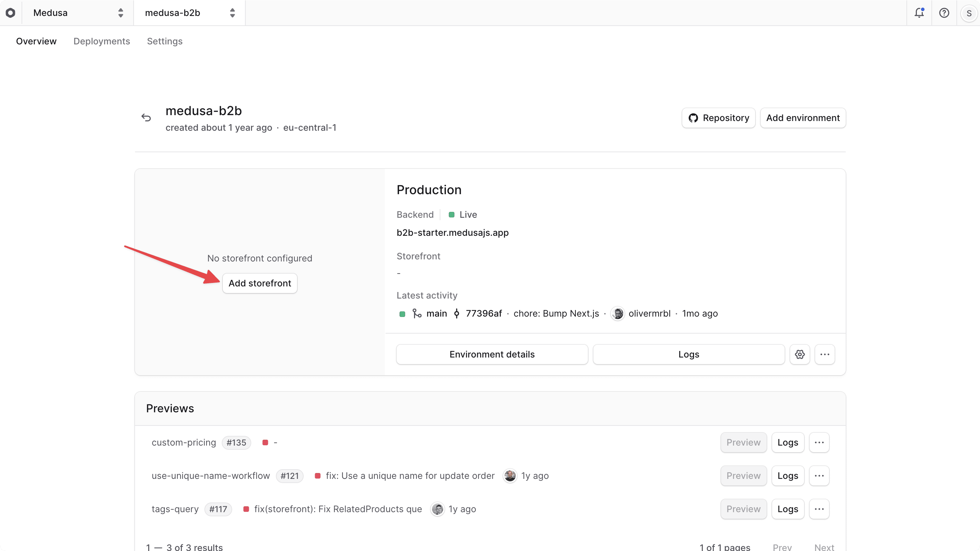980x551 pixels.
Task: Click the back arrow next to medusa-b2b
Action: pos(146,117)
